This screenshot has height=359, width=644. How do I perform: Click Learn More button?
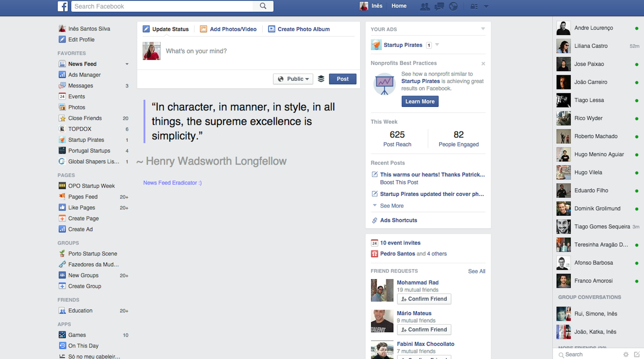click(420, 101)
